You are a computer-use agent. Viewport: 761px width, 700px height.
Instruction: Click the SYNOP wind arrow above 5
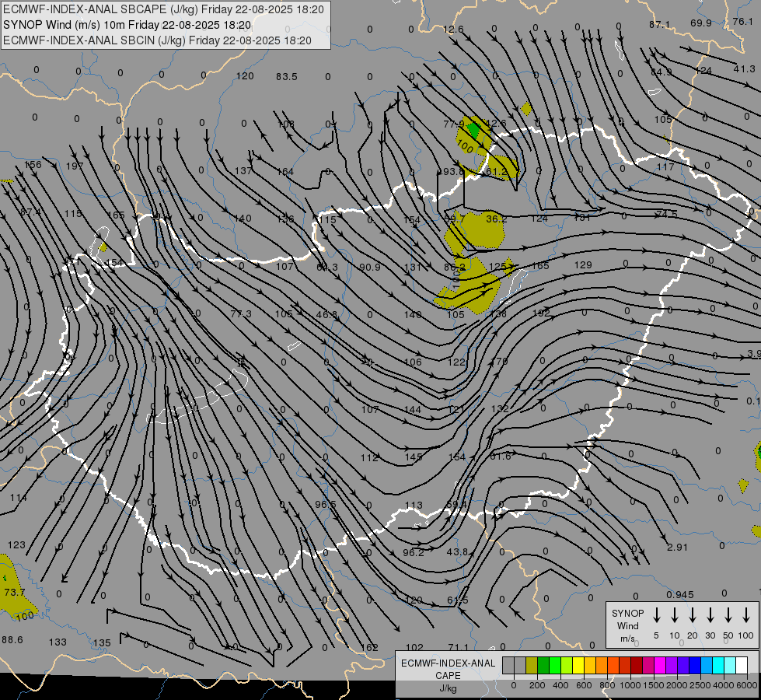pyautogui.click(x=657, y=615)
